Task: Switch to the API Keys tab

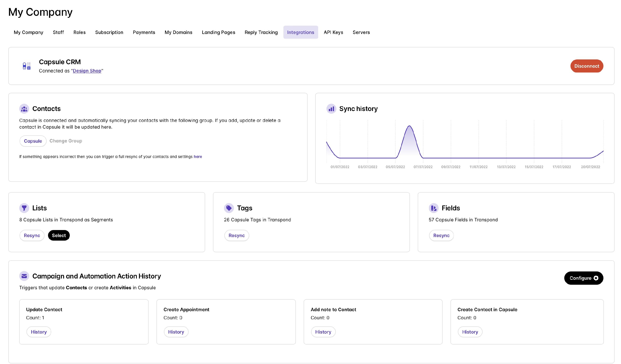Action: click(x=333, y=32)
